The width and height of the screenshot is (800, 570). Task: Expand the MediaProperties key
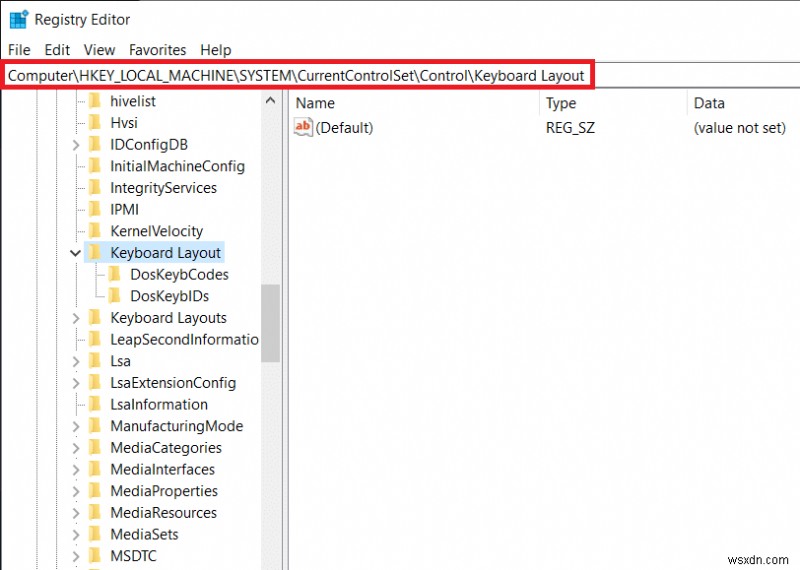tap(76, 491)
